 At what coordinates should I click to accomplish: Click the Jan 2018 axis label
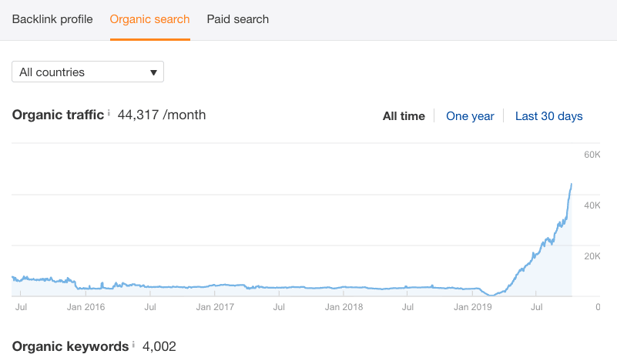click(344, 307)
